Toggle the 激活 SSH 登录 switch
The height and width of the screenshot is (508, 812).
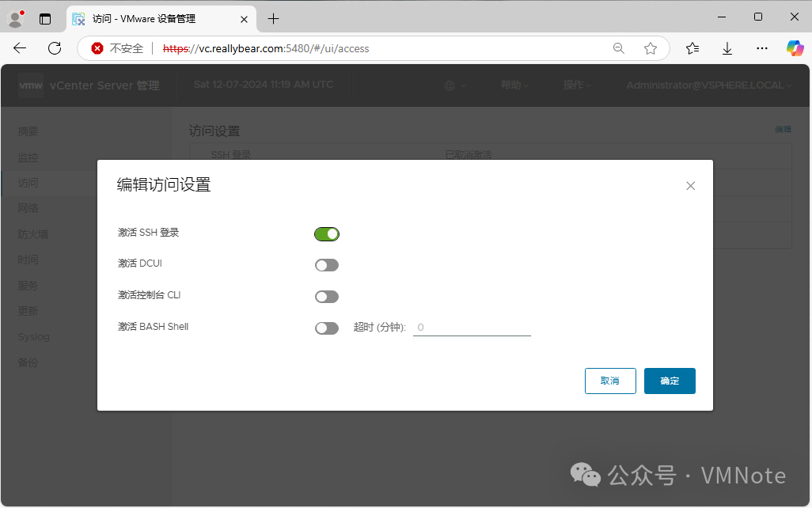(327, 234)
